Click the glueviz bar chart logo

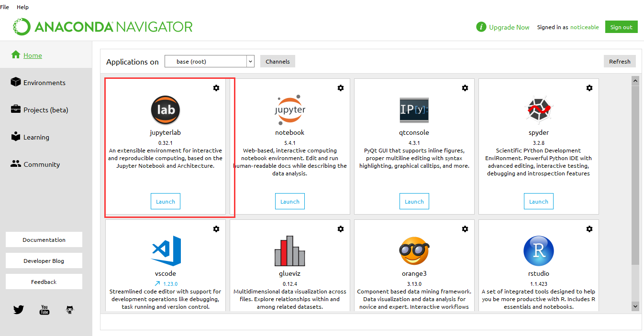pos(290,251)
